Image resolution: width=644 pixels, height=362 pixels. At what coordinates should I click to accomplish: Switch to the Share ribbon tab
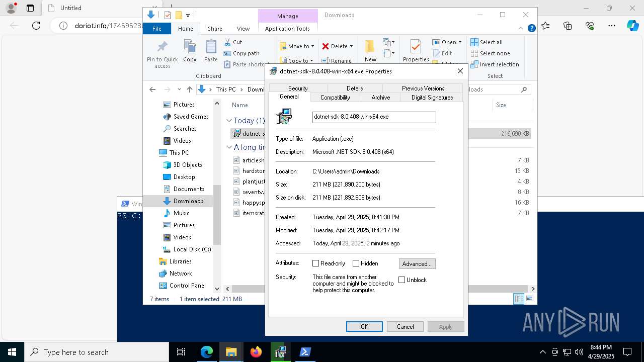tap(215, 29)
